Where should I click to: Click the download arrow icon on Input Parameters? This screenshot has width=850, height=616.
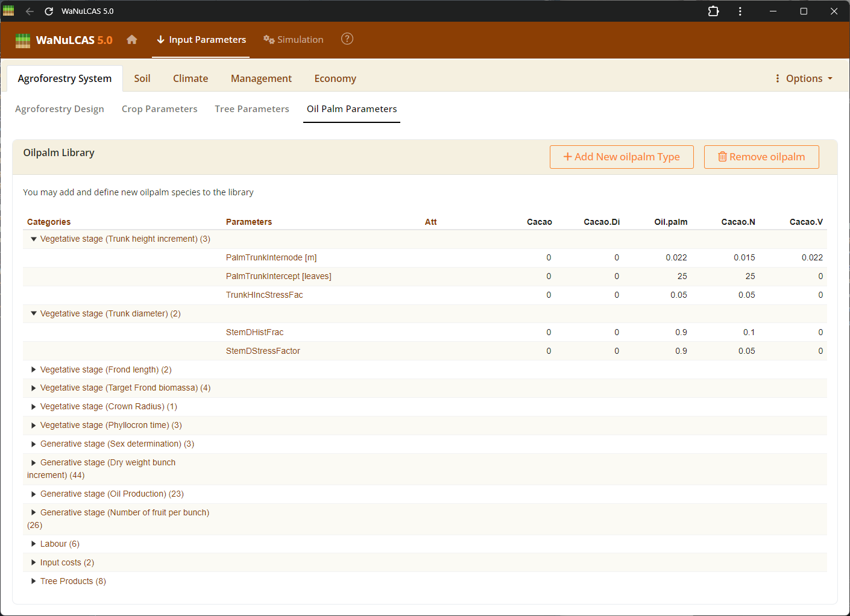[x=160, y=40]
